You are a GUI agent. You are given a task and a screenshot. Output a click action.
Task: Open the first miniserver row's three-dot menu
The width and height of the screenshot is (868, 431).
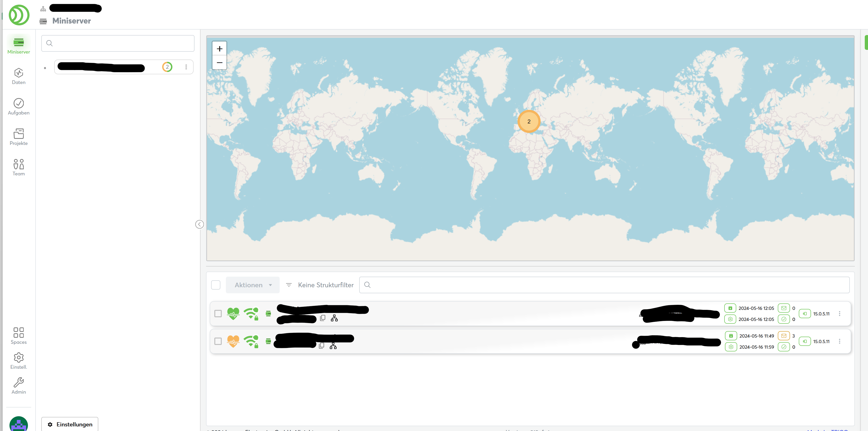point(839,313)
